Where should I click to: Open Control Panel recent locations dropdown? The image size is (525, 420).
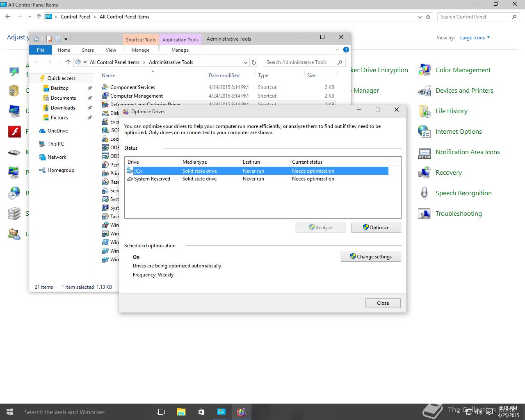coord(30,17)
